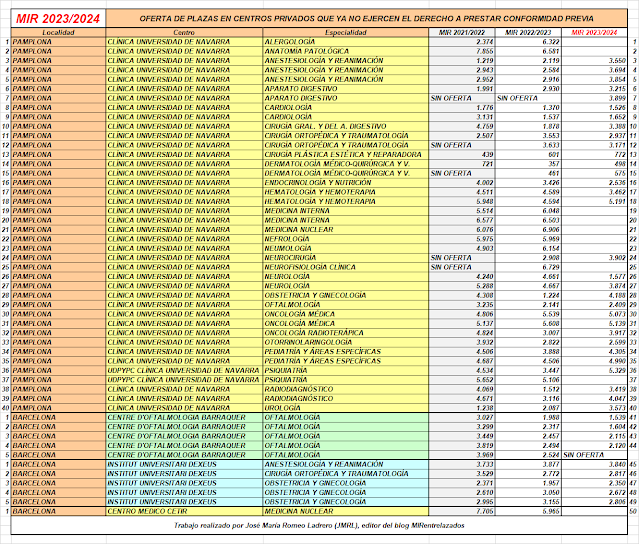This screenshot has height=544, width=639.
Task: Select the value 1.224 in the Obstetricia row
Action: 551,295
